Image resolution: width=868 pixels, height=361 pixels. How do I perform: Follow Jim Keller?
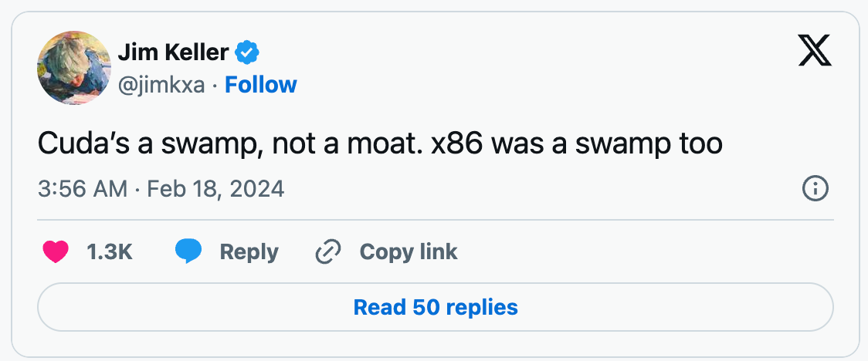(260, 84)
